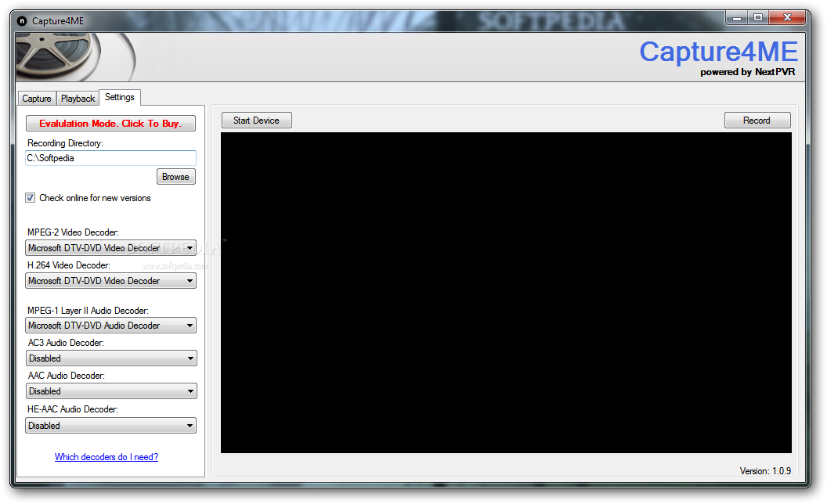
Task: Focus the Recording Directory input field
Action: point(110,158)
